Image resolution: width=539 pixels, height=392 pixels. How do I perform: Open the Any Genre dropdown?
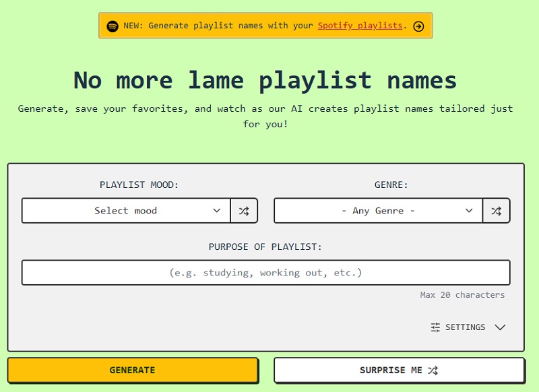pyautogui.click(x=377, y=210)
